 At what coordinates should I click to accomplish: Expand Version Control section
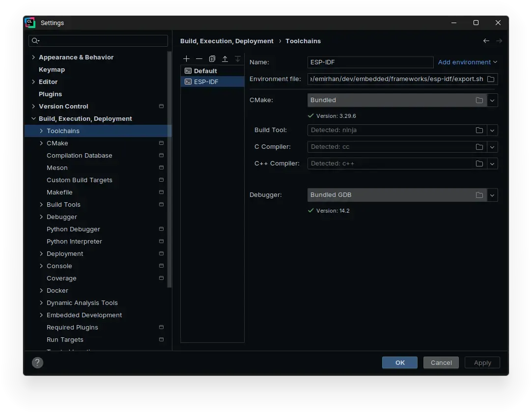click(x=33, y=106)
